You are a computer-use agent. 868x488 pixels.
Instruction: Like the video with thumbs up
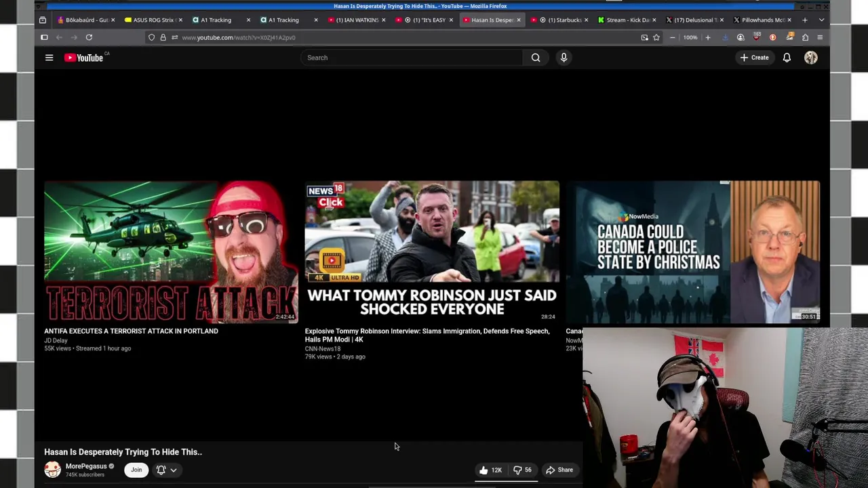tap(490, 470)
